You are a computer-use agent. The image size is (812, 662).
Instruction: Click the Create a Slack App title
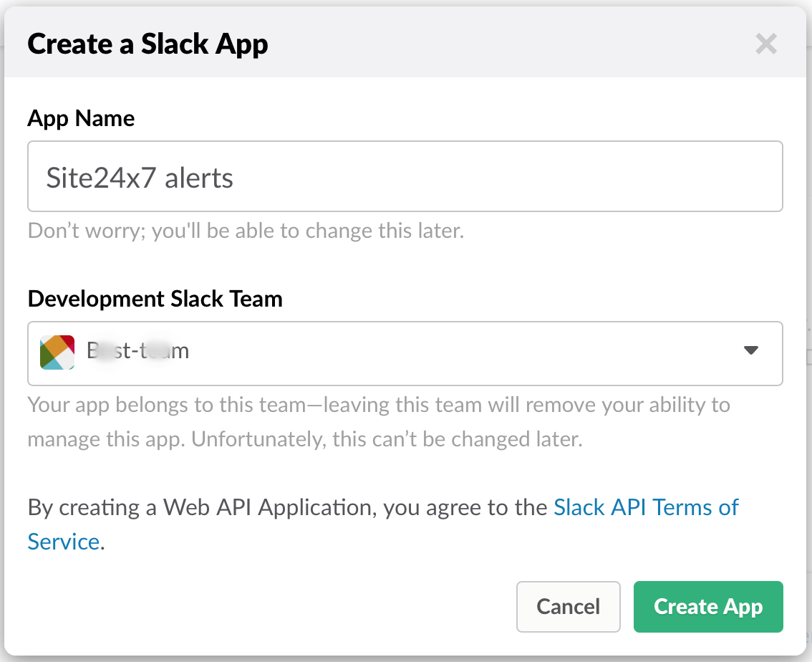pyautogui.click(x=148, y=44)
